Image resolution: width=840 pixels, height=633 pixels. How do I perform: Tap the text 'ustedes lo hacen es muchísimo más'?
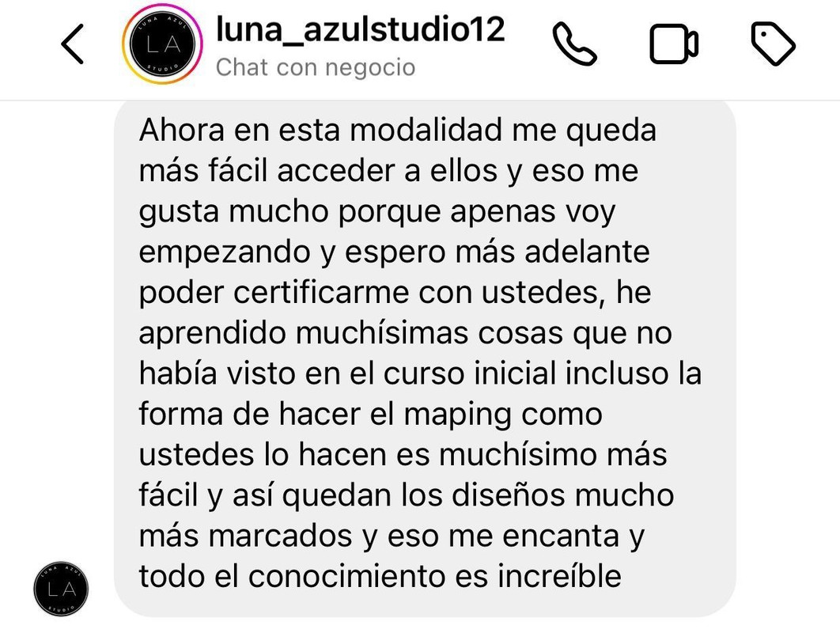pos(403,455)
